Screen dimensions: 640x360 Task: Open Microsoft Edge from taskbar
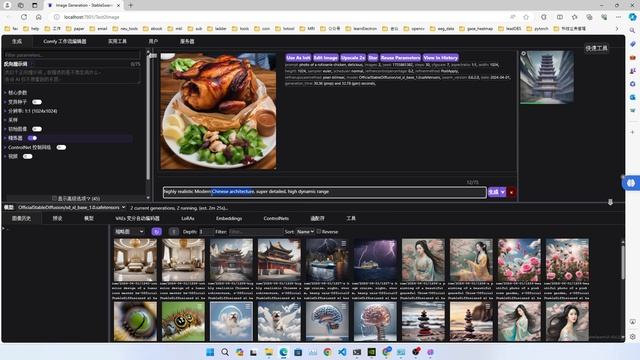(283, 352)
